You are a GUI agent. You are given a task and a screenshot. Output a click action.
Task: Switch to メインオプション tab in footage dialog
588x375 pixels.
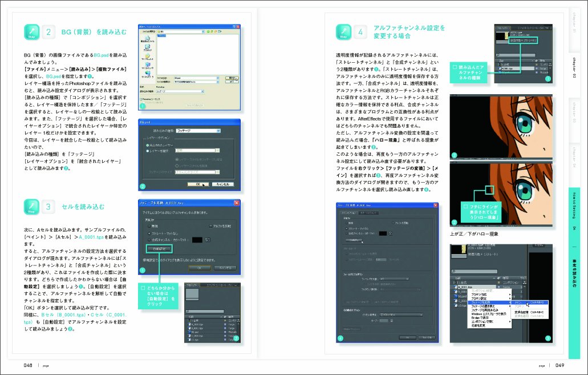tap(348, 213)
